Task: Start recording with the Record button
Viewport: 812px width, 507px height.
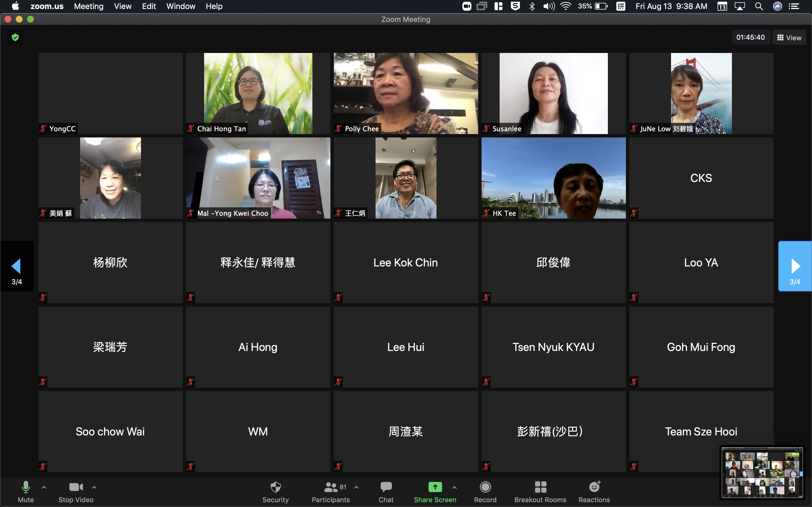Action: (485, 492)
